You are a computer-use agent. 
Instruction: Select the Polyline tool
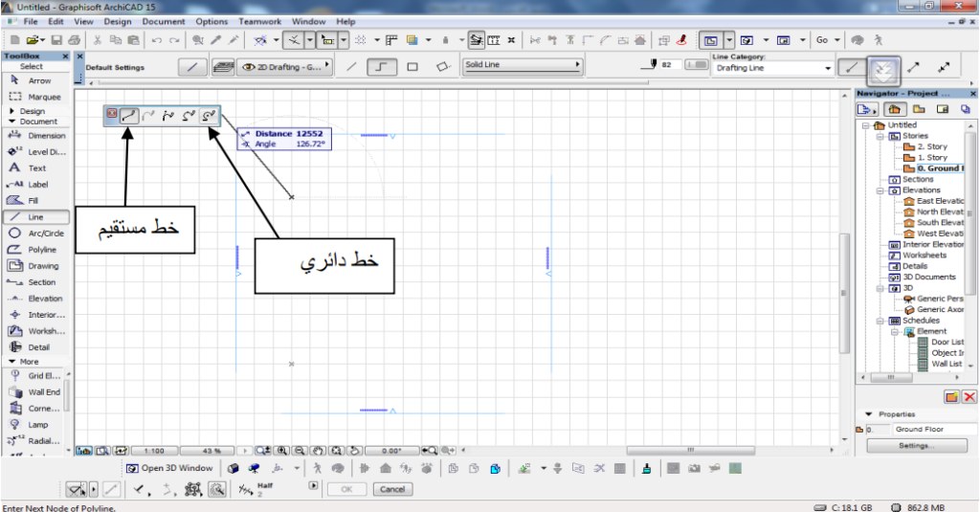click(x=35, y=250)
